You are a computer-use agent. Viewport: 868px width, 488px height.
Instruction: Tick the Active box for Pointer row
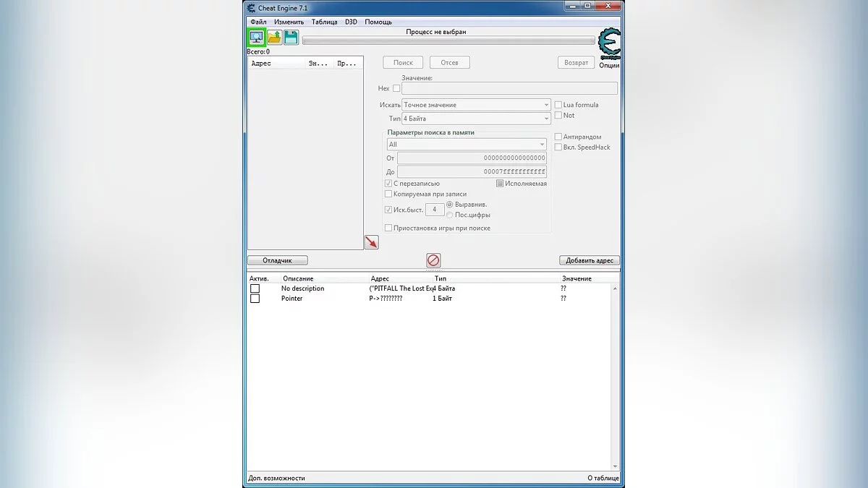click(255, 299)
